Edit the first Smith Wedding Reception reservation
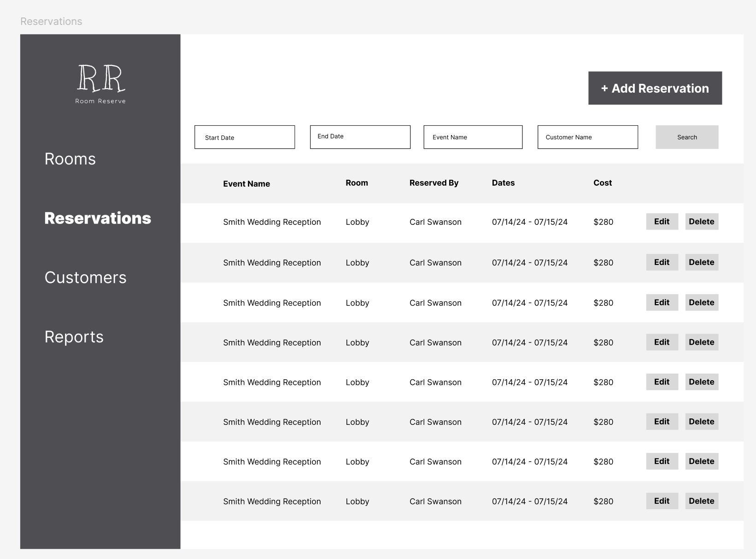 pyautogui.click(x=662, y=221)
